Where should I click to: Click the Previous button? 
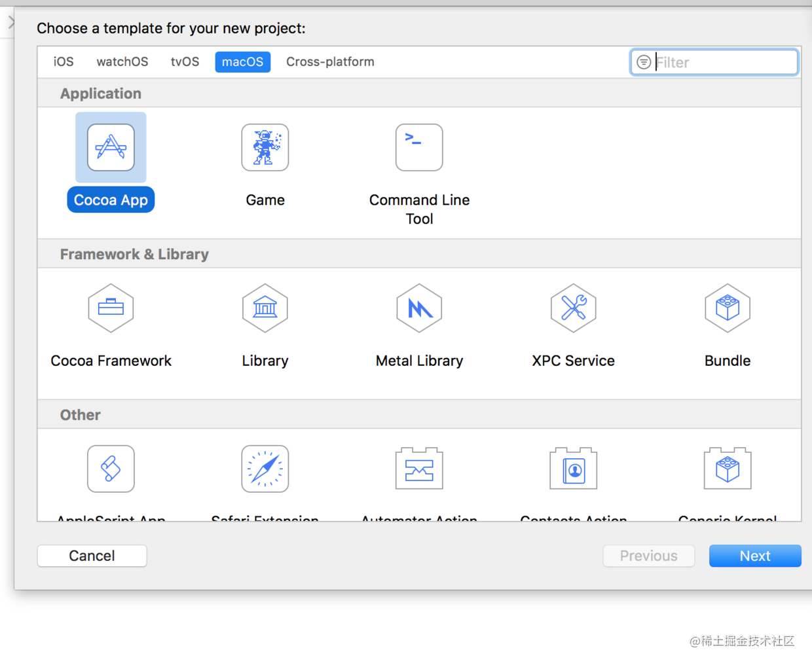pyautogui.click(x=649, y=556)
